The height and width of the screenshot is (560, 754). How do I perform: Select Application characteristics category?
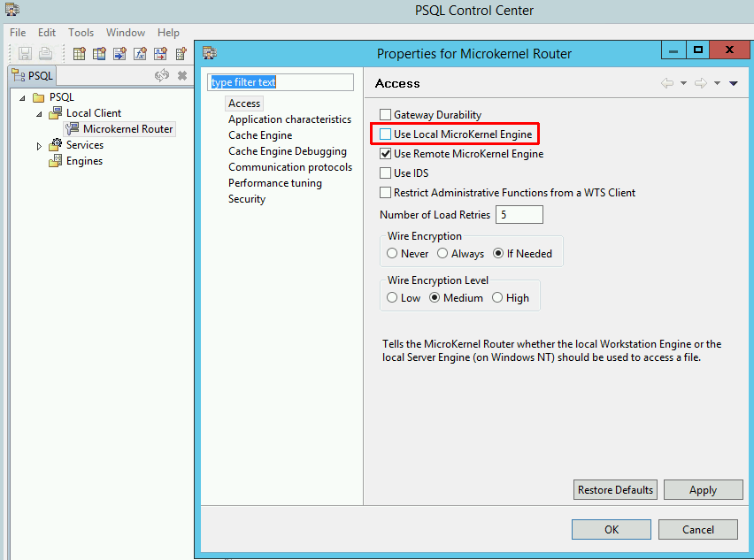pos(289,119)
